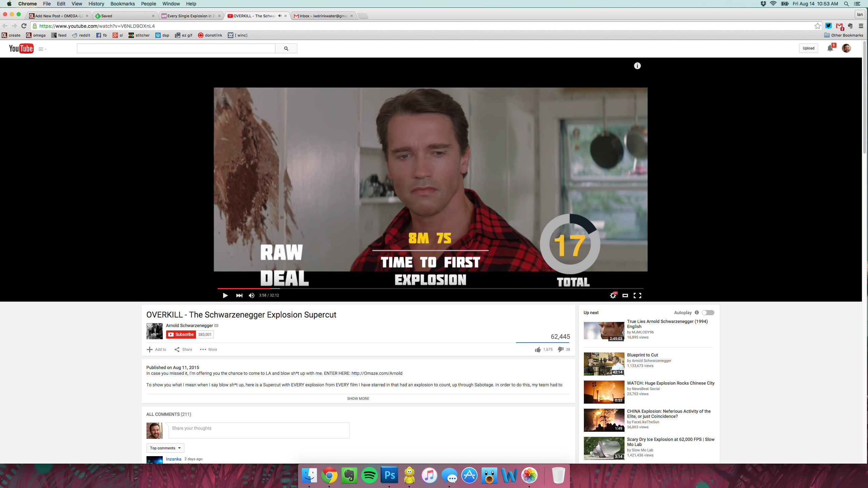Open Other Bookmarks folder
The image size is (868, 488).
(844, 35)
